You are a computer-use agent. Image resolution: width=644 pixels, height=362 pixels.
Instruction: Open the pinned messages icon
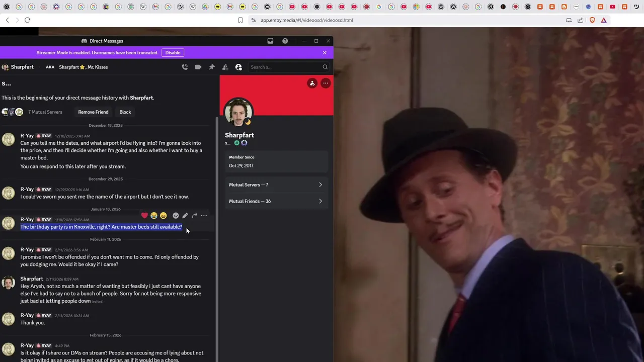(212, 67)
